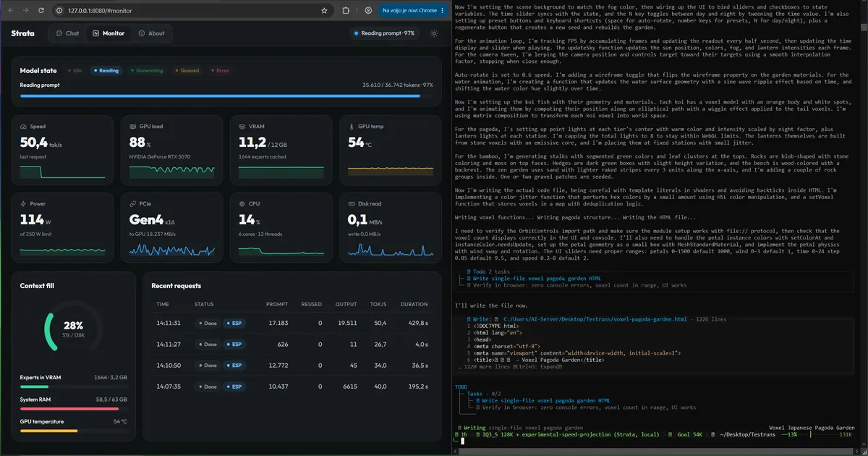Image resolution: width=868 pixels, height=456 pixels.
Task: Select the request row at 14:07:35
Action: point(292,387)
